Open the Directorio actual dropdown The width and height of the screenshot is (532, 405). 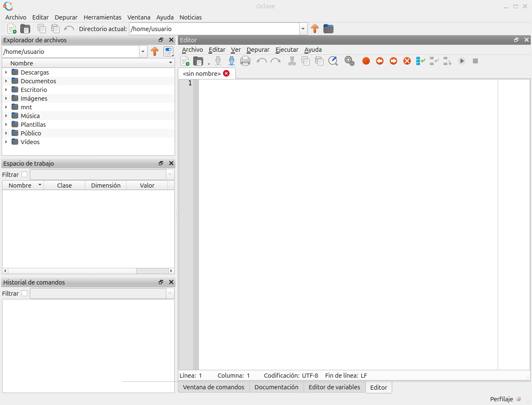(x=303, y=29)
